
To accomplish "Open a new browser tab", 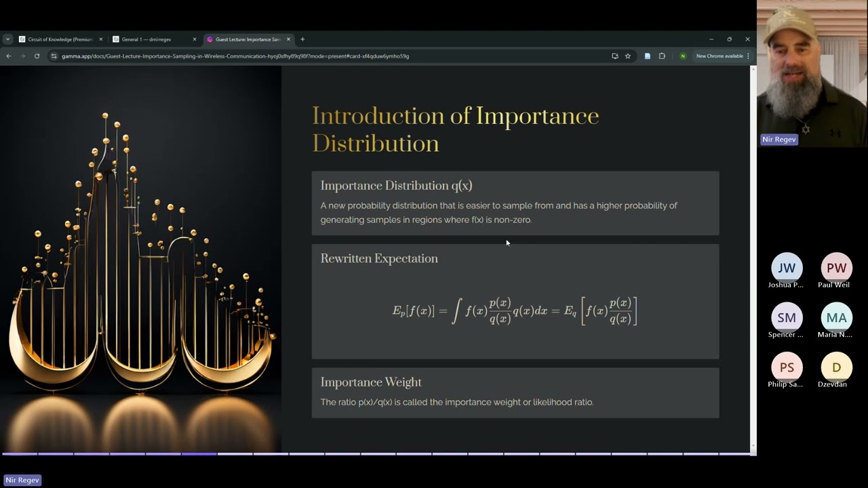I will (x=302, y=39).
